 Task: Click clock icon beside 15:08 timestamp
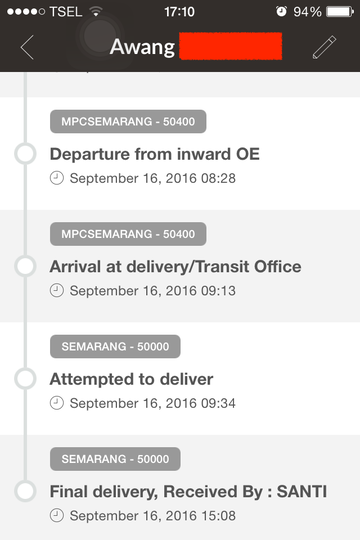click(x=57, y=516)
